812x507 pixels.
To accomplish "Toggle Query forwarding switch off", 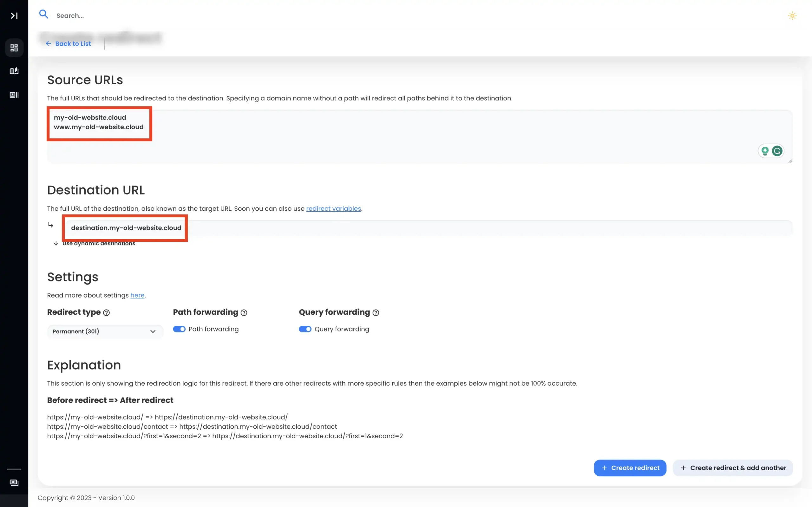I will pos(304,328).
